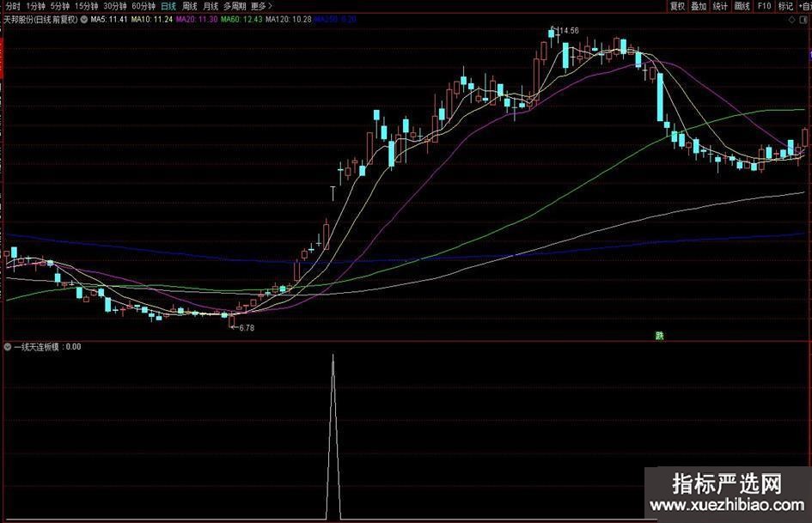
Task: Open the 多周期 multi-period view
Action: click(235, 6)
